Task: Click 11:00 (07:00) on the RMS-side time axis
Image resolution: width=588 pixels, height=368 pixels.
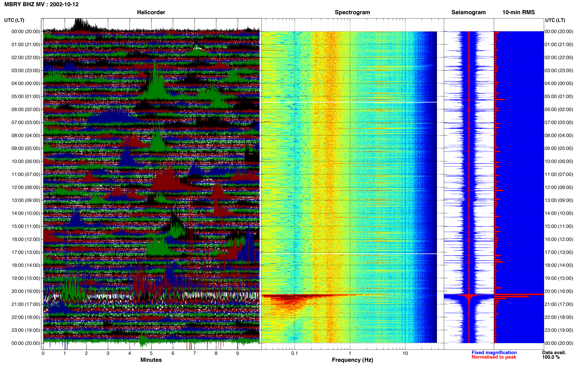Action: [x=559, y=175]
